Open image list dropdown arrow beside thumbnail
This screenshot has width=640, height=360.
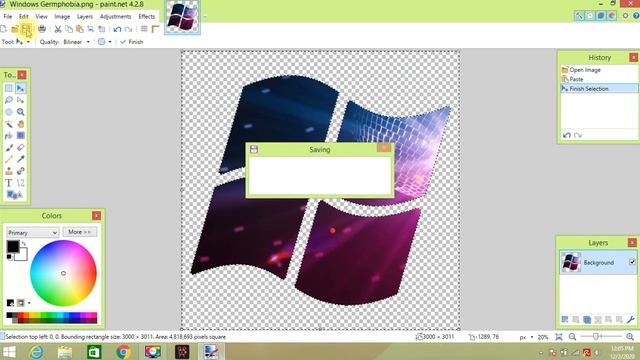204,17
